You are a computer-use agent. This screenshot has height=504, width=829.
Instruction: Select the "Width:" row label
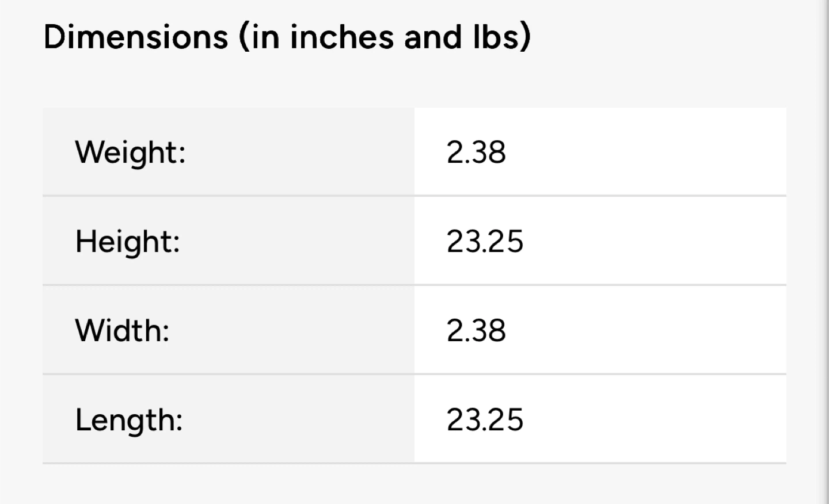122,330
